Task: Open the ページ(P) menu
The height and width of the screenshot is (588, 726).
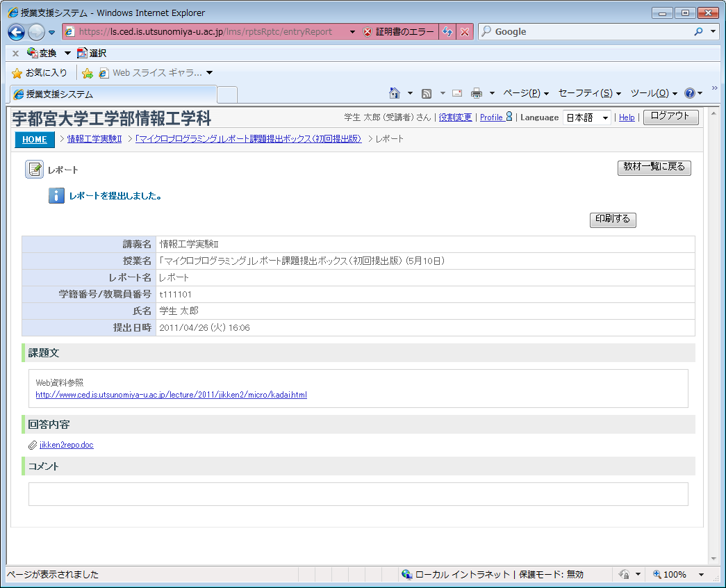Action: pos(525,93)
